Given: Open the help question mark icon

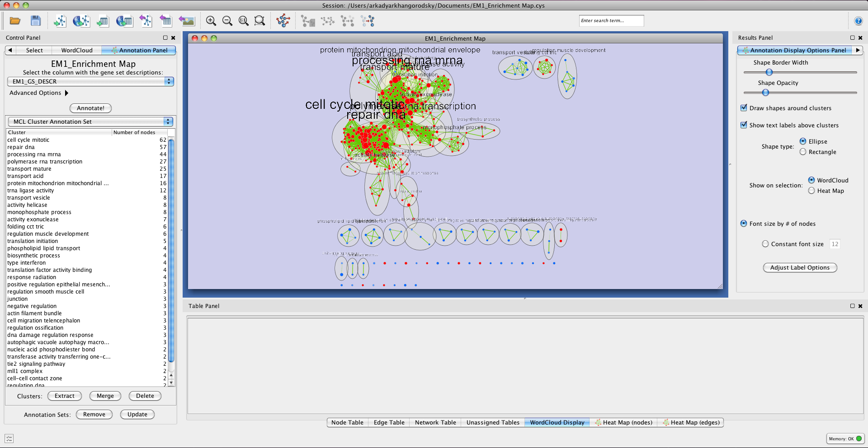Looking at the screenshot, I should point(858,21).
